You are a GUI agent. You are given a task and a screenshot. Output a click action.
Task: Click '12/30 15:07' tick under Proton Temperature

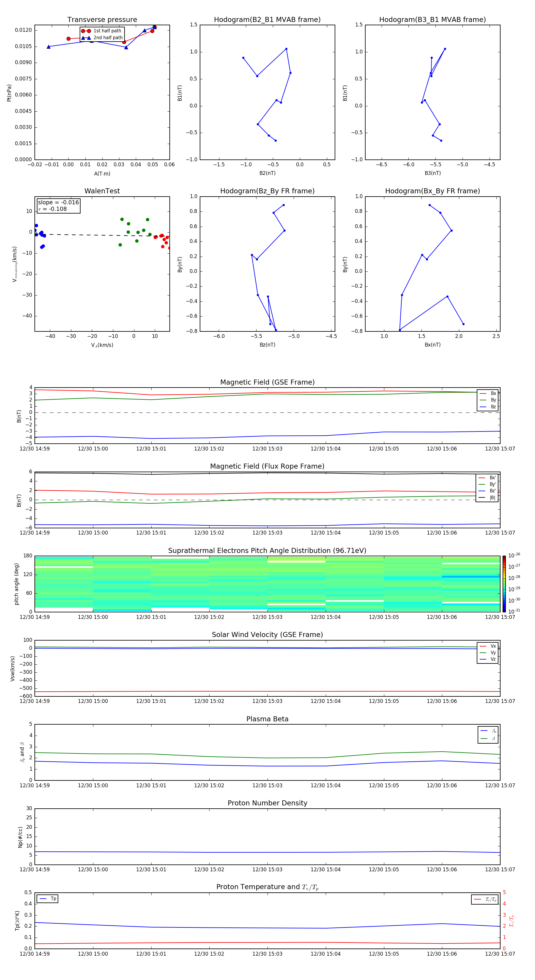coord(500,954)
